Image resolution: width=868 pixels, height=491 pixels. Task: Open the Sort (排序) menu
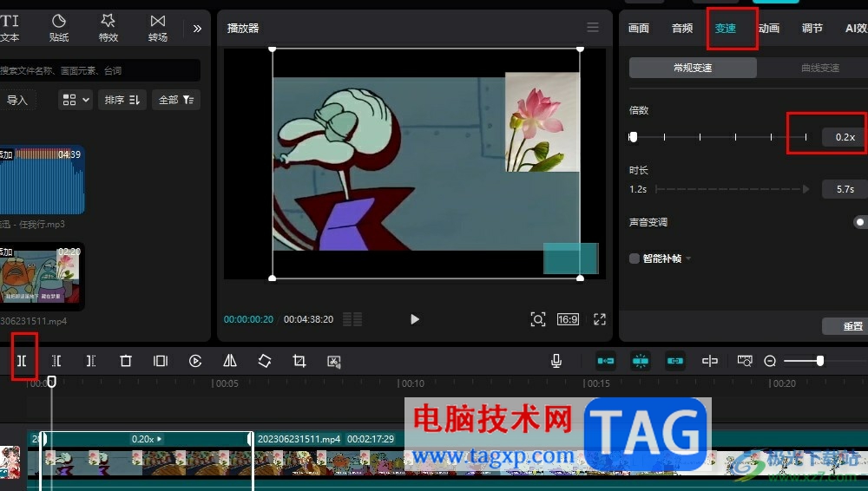tap(122, 100)
